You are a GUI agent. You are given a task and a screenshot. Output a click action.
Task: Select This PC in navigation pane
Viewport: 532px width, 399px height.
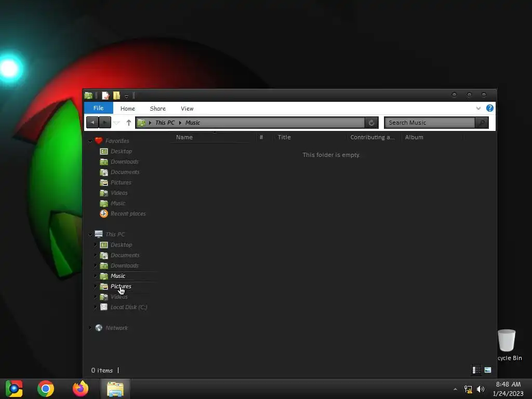pyautogui.click(x=115, y=234)
